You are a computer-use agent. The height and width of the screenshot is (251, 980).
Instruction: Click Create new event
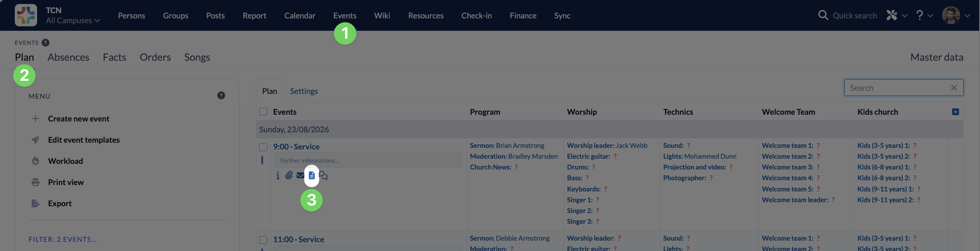click(x=79, y=119)
